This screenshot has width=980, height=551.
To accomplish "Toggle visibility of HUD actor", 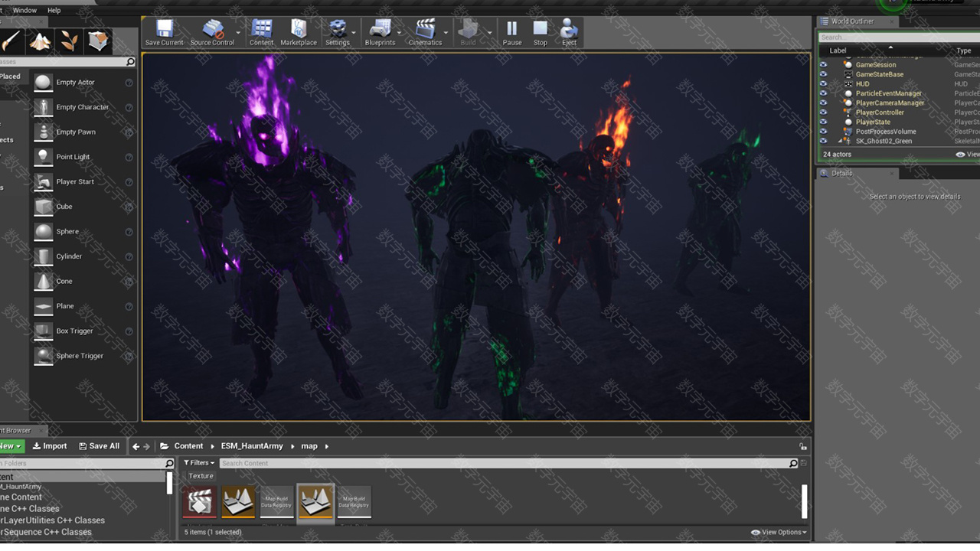I will click(823, 84).
